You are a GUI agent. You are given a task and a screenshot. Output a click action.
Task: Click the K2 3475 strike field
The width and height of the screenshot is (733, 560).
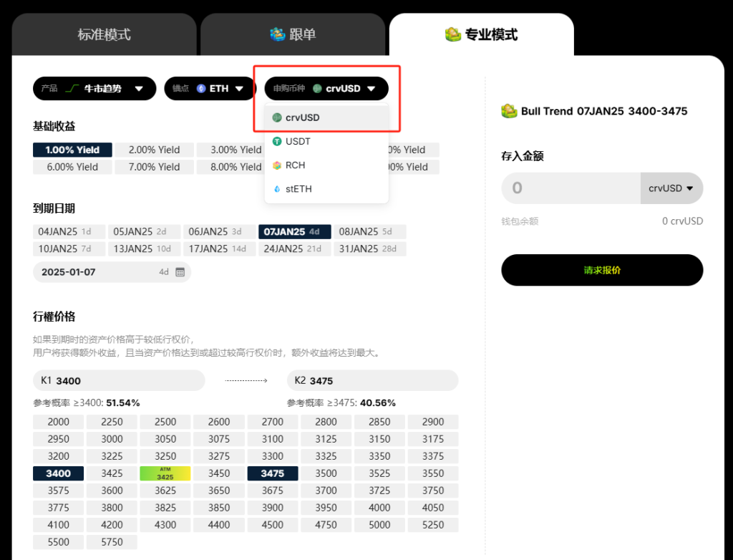pos(372,380)
